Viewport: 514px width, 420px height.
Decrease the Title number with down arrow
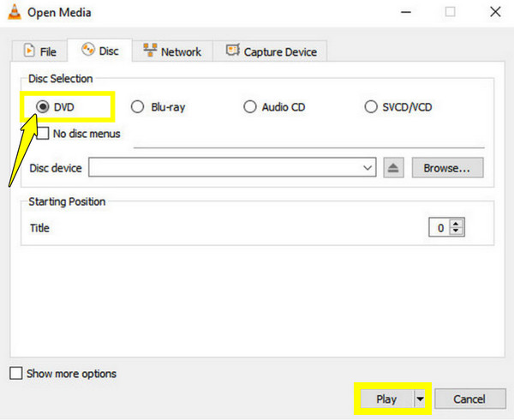click(x=456, y=231)
